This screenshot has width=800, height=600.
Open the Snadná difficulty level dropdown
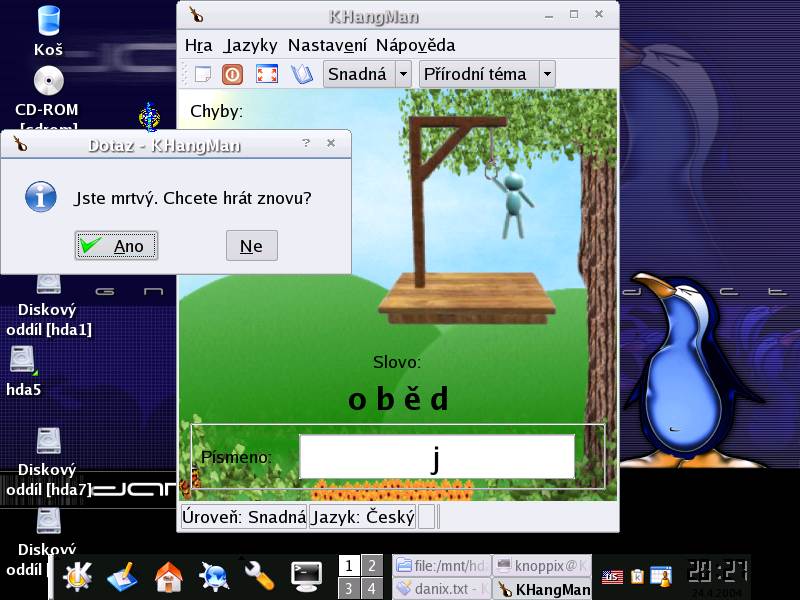367,74
